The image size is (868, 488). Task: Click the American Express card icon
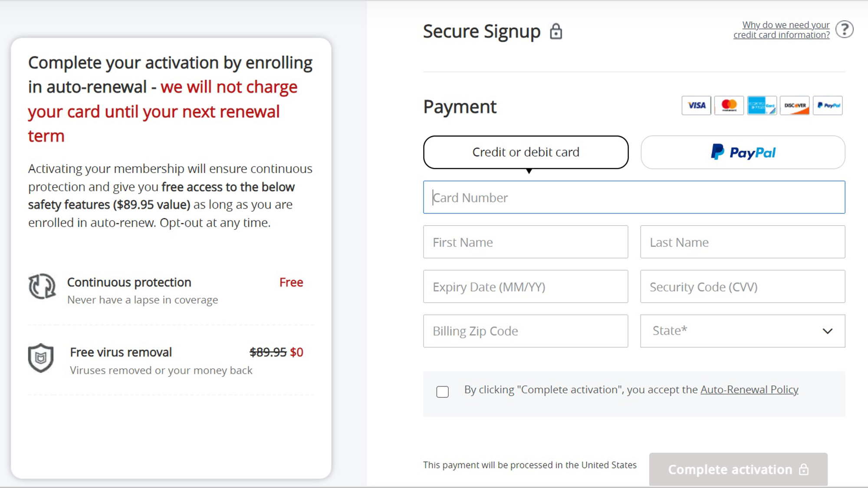[762, 105]
